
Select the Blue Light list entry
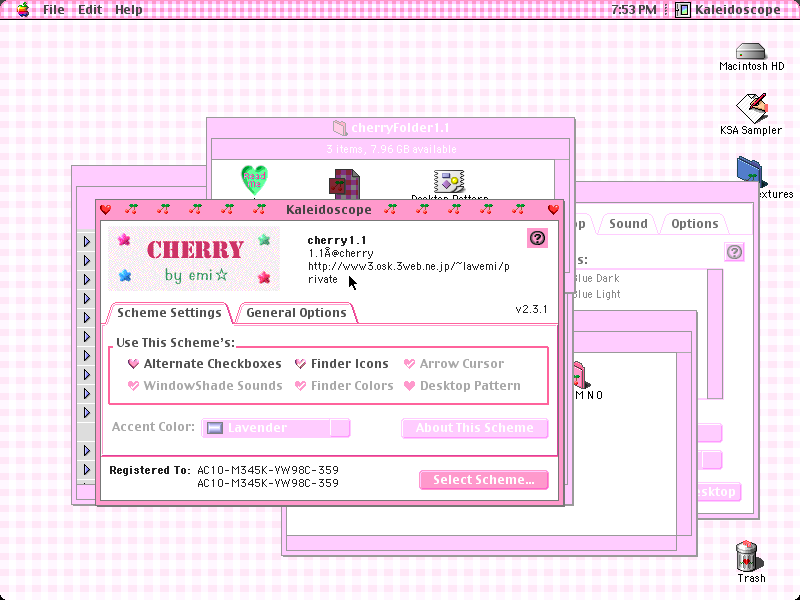pyautogui.click(x=596, y=294)
